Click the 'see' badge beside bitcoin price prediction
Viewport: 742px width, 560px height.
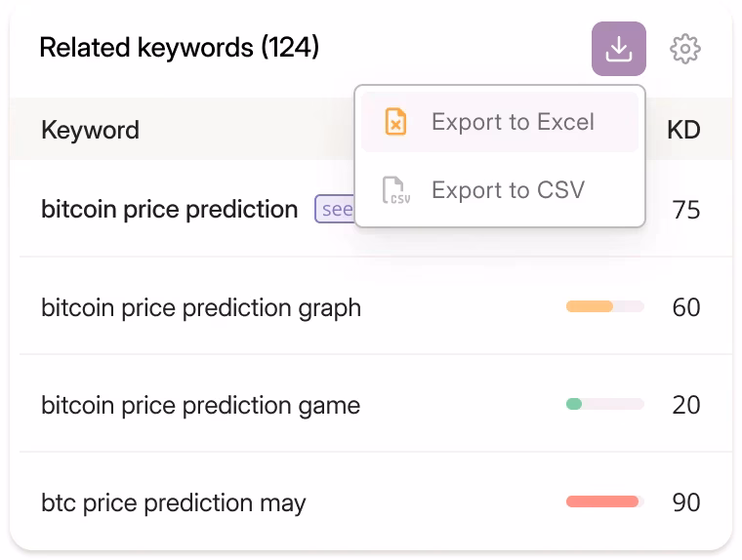(335, 209)
